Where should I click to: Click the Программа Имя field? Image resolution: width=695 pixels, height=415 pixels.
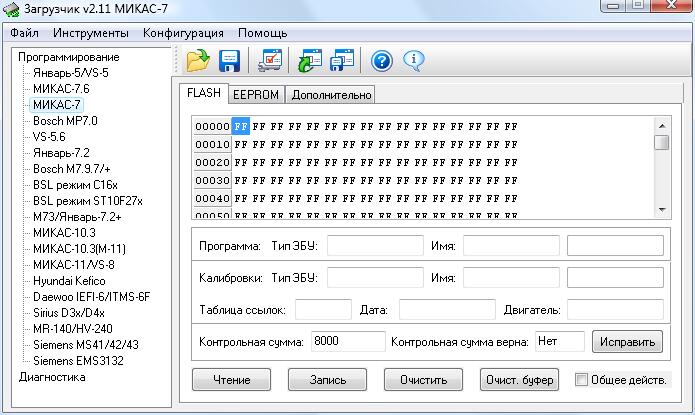pos(511,246)
